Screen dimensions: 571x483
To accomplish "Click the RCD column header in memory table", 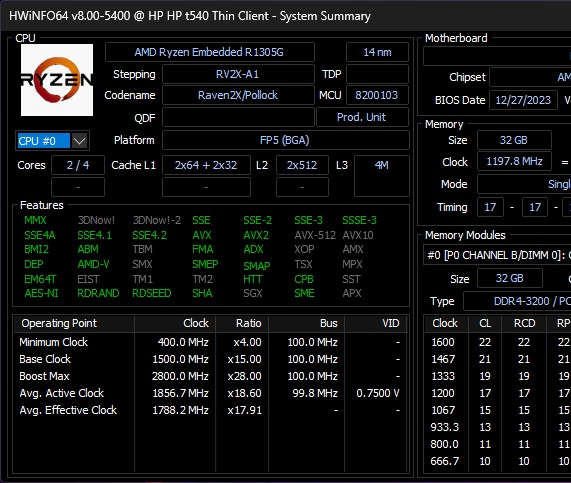I will [x=524, y=323].
